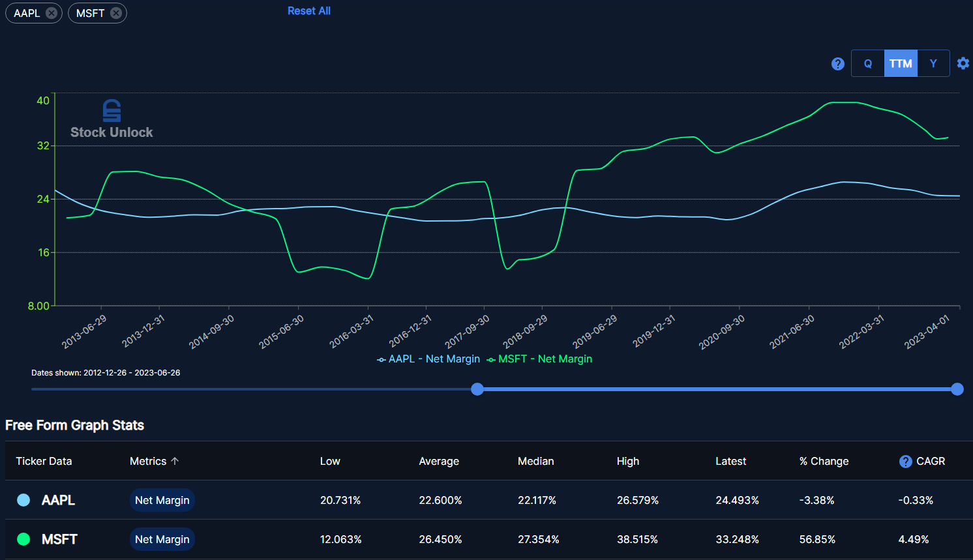This screenshot has width=973, height=560.
Task: Click the Average column header
Action: [439, 461]
